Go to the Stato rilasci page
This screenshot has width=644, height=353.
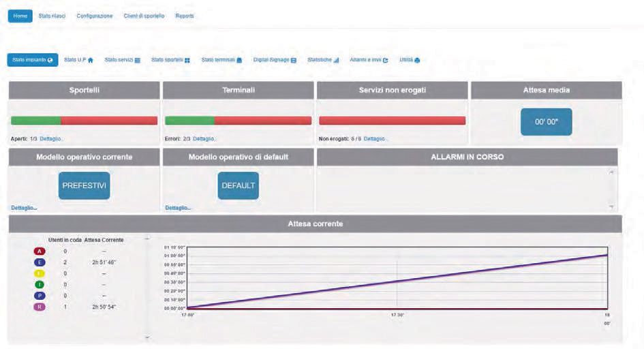pos(52,16)
